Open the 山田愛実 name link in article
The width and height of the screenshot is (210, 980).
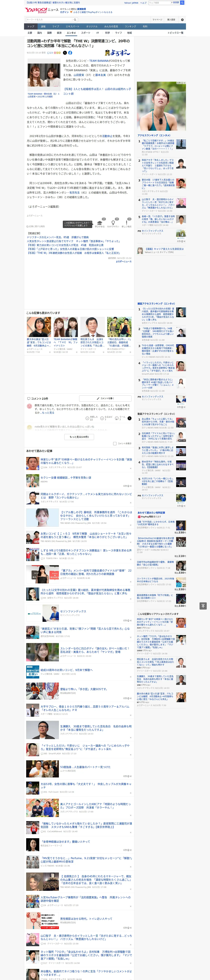(x=79, y=75)
